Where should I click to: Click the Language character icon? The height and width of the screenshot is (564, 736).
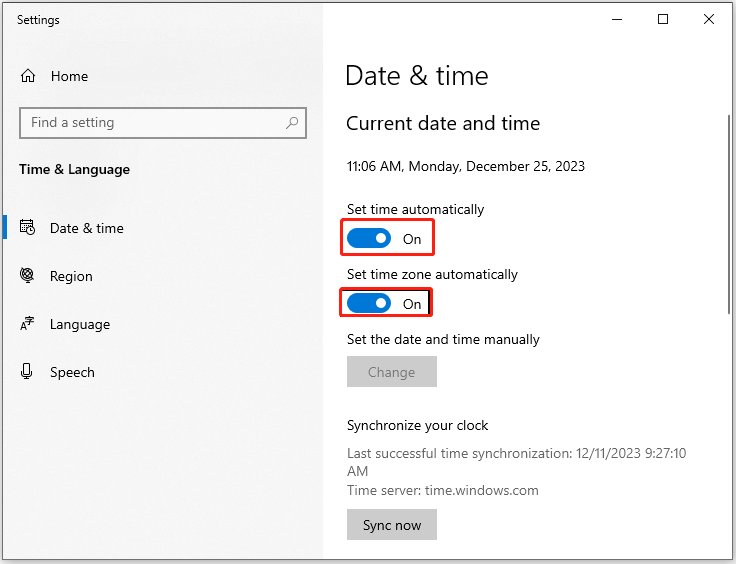tap(27, 324)
